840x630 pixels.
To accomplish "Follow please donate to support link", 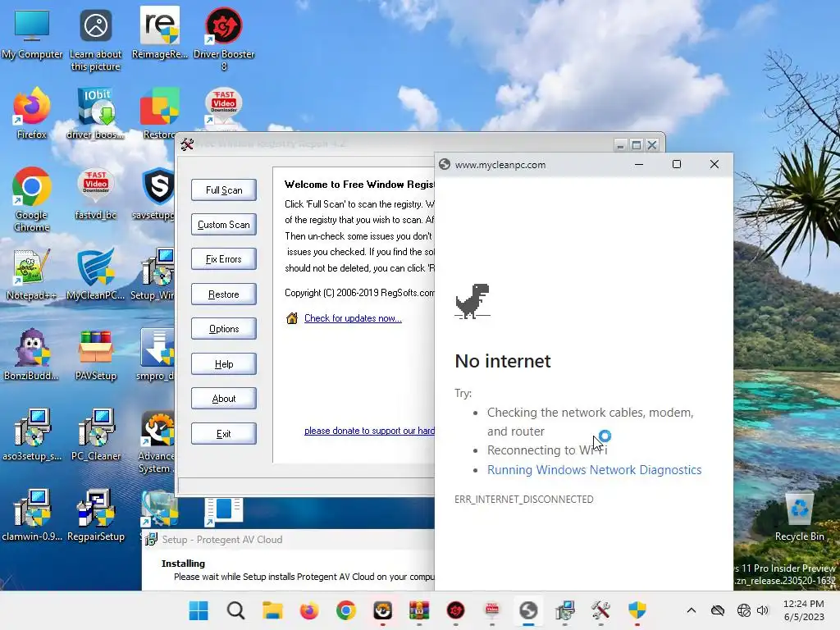I will click(x=369, y=431).
